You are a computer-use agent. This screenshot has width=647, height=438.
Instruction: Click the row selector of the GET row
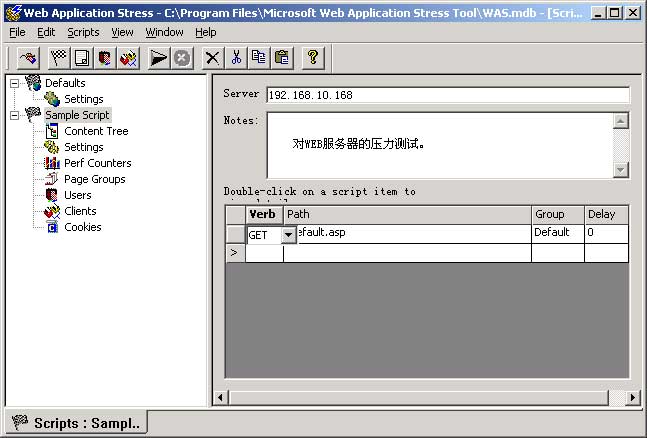236,234
